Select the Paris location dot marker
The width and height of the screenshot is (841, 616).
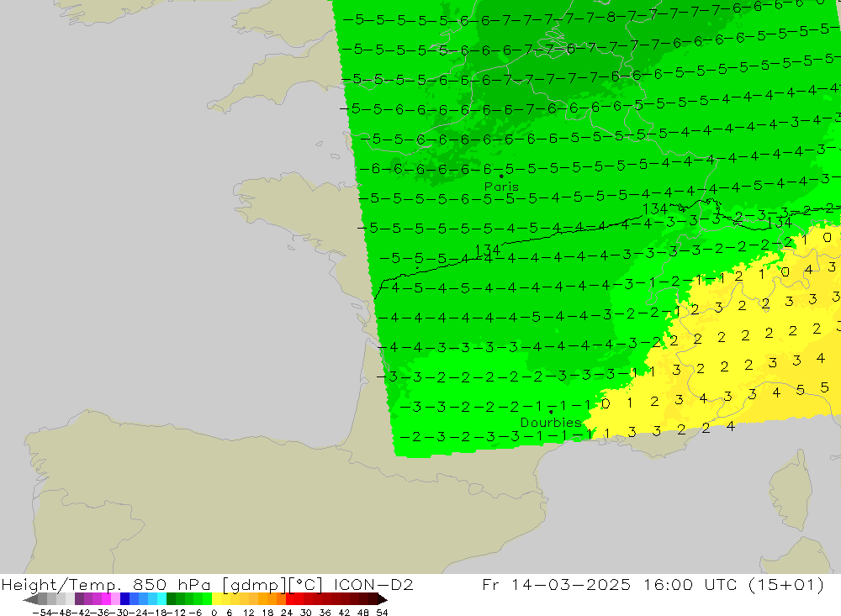coord(501,176)
